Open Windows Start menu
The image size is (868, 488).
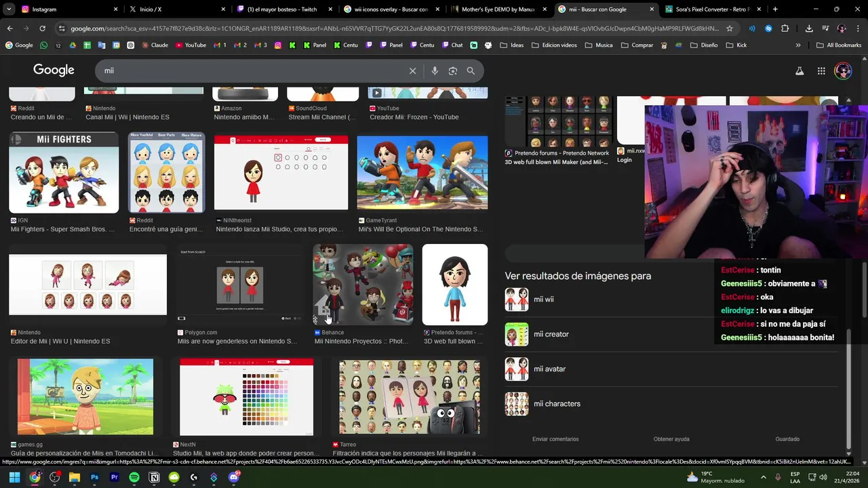click(14, 477)
